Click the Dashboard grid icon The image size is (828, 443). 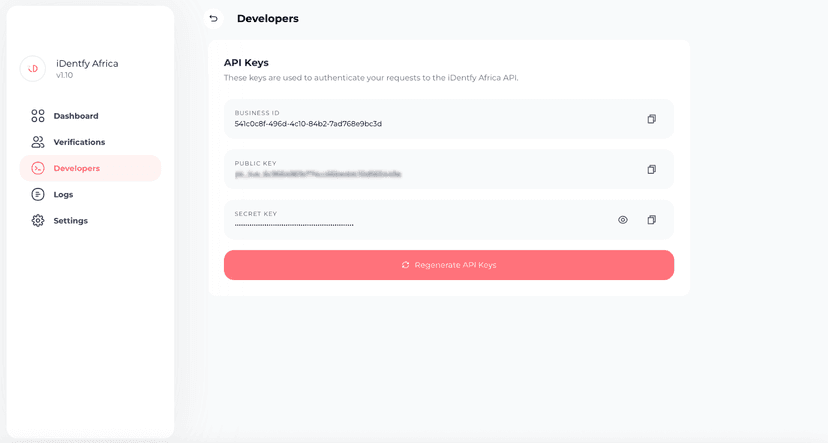[38, 116]
